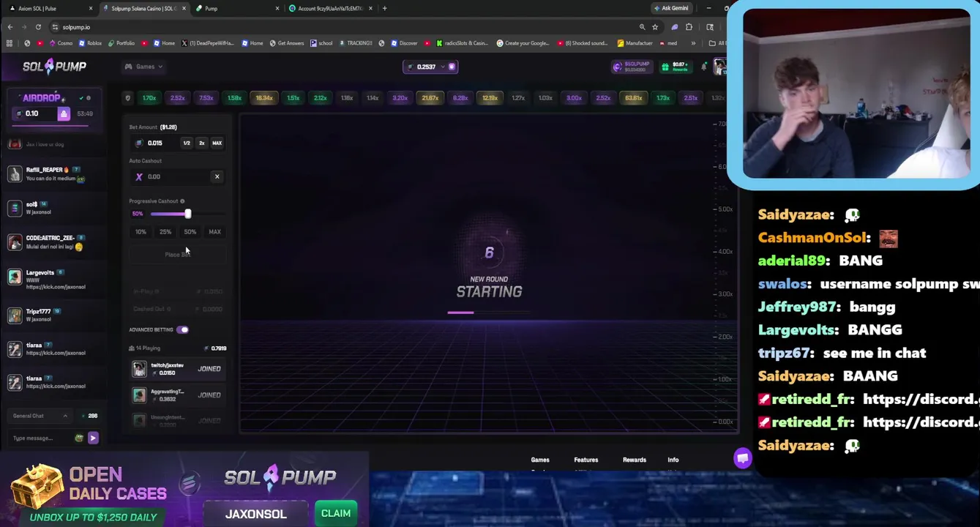Open the notifications bell
This screenshot has height=527, width=980.
tap(704, 67)
